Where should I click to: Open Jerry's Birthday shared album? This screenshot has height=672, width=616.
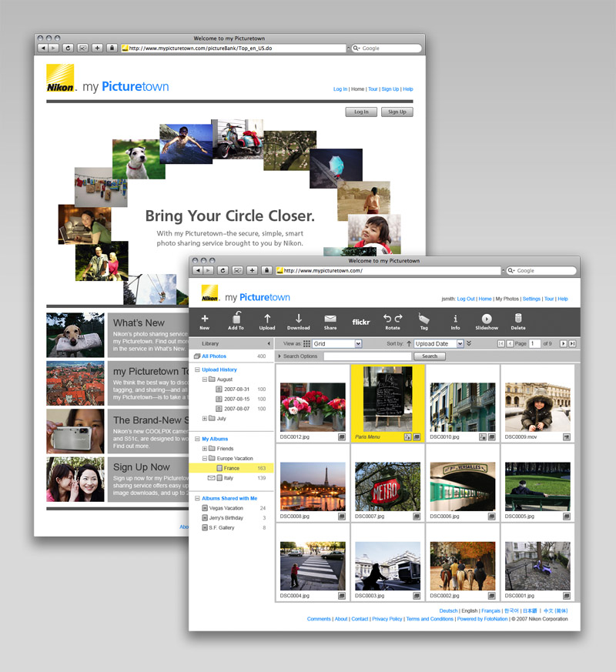[x=226, y=518]
